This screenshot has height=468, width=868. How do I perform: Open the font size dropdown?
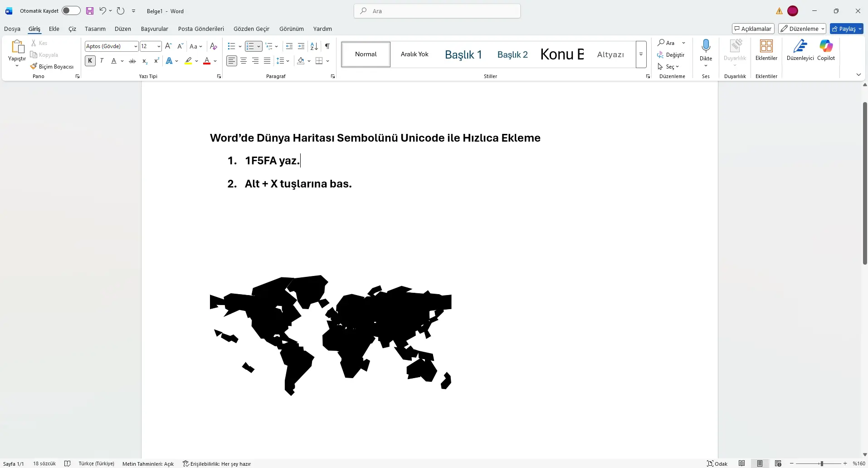pos(158,46)
